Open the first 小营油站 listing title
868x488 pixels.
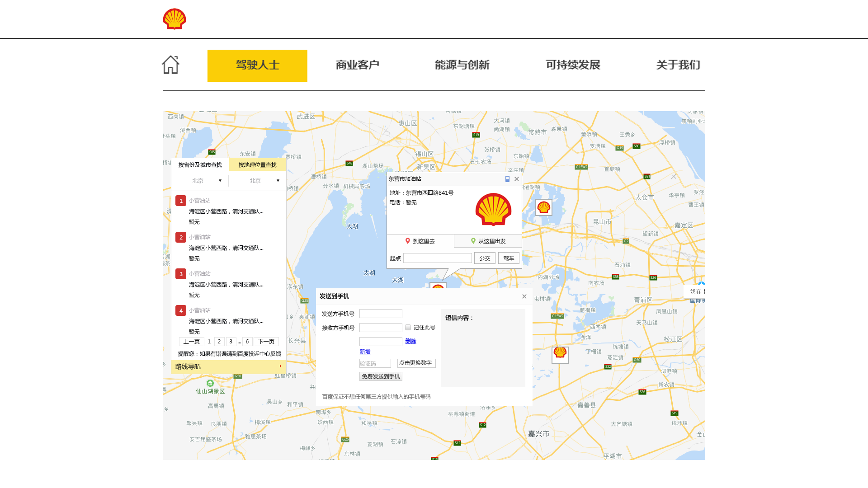point(200,201)
